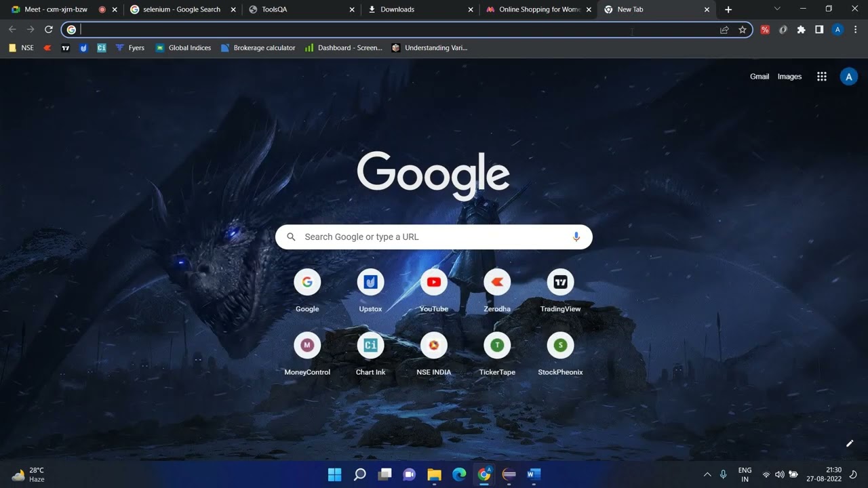868x488 pixels.
Task: Open the Images link
Action: [x=789, y=77]
